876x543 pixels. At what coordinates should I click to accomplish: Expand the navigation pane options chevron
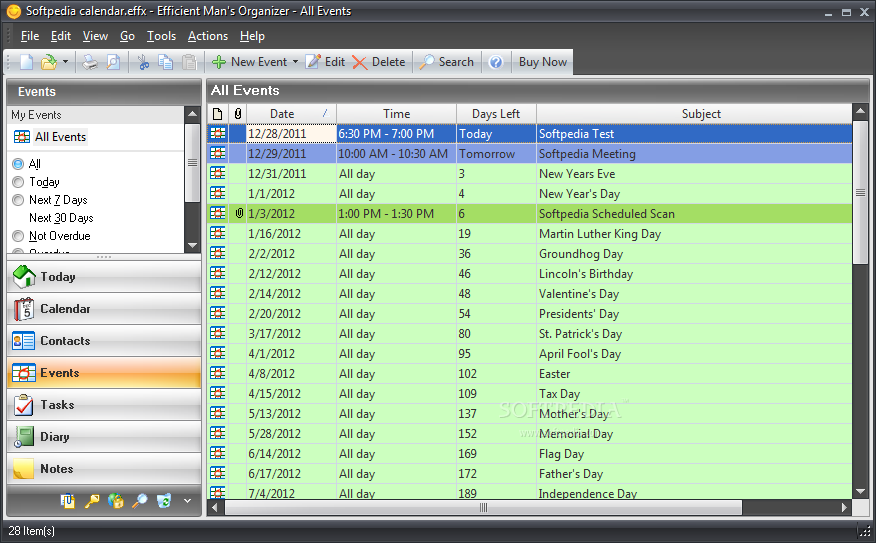point(188,501)
